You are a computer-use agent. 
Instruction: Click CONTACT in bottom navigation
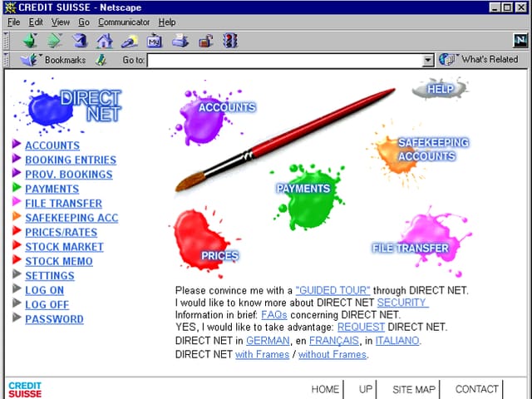(x=476, y=389)
